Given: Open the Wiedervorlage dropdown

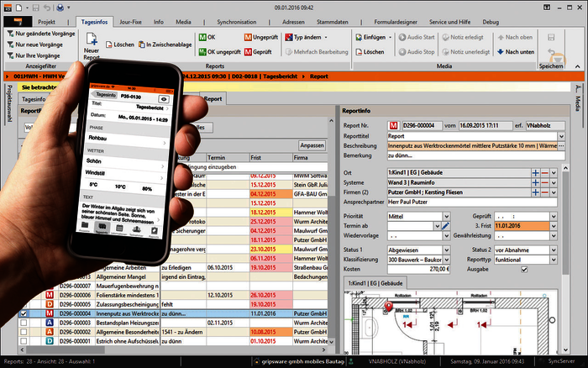Looking at the screenshot, I should (446, 235).
